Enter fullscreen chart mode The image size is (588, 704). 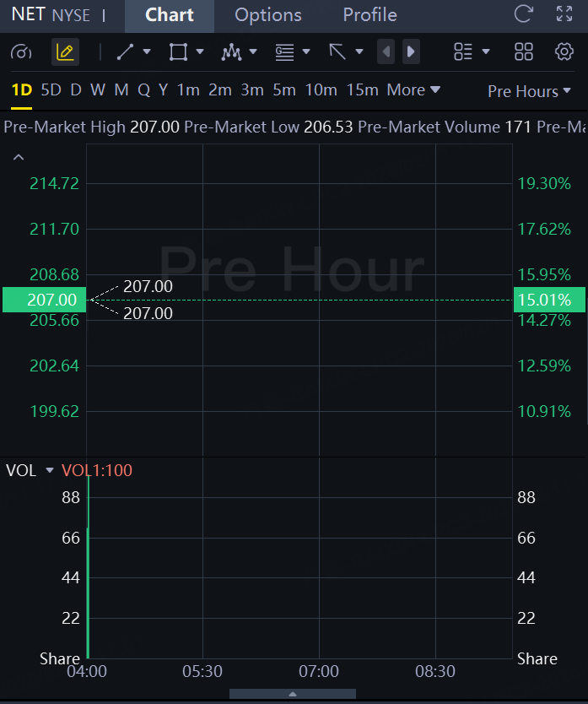pos(564,14)
